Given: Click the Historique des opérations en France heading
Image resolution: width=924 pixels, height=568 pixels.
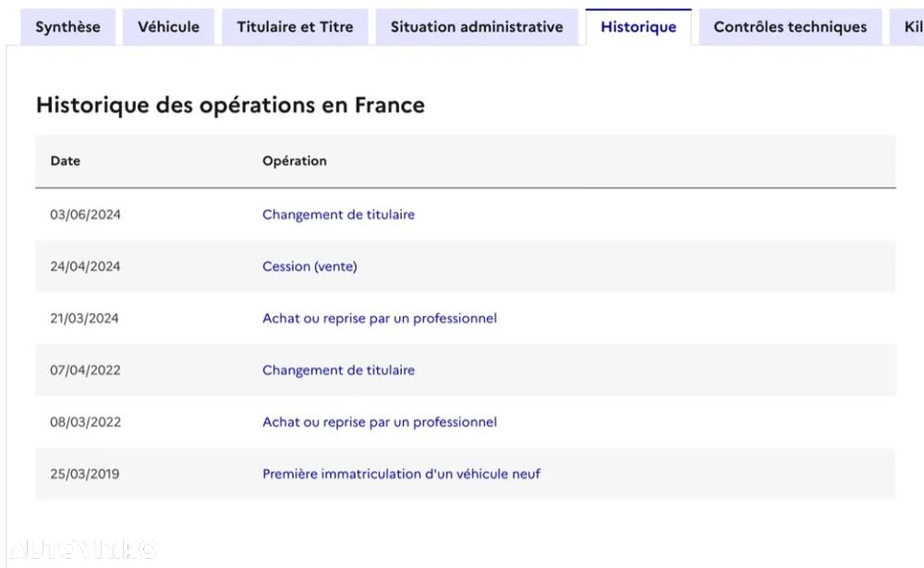Looking at the screenshot, I should 230,105.
